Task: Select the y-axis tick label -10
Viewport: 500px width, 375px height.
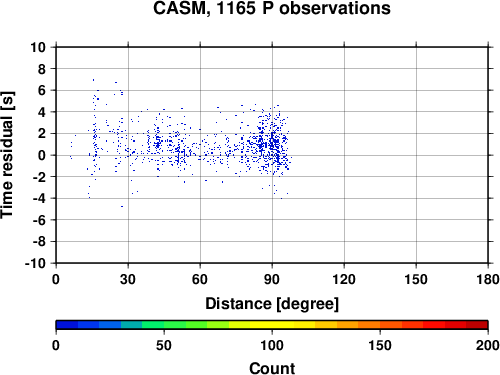Action: [35, 263]
